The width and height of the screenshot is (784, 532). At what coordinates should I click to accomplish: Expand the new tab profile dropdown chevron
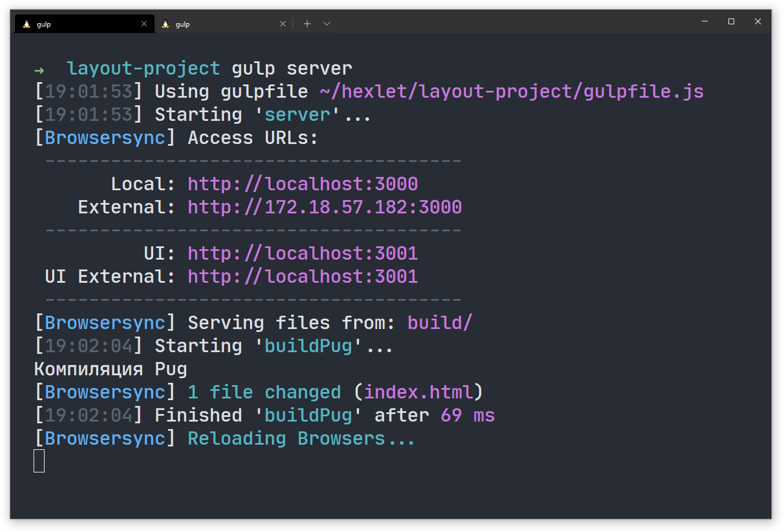tap(327, 24)
